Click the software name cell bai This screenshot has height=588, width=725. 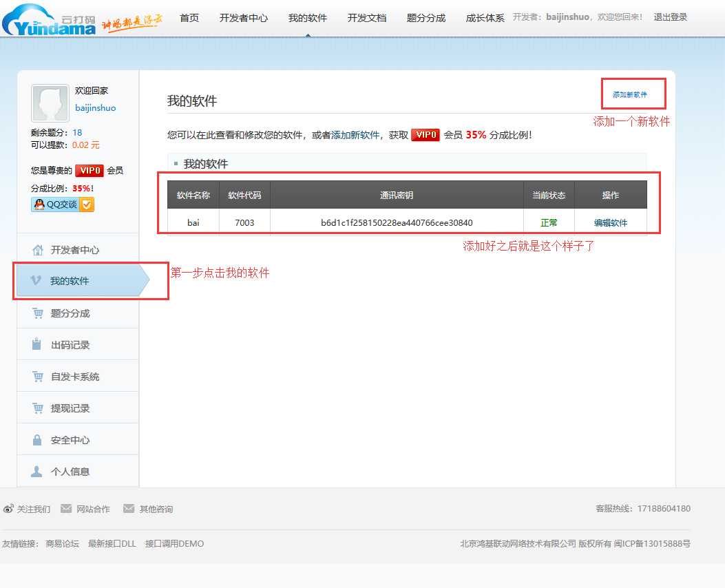pyautogui.click(x=193, y=223)
